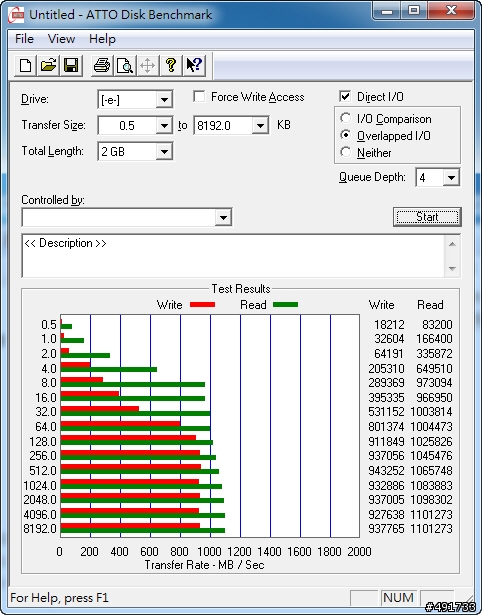
Task: Click the Description scrollbar down arrow
Action: [452, 269]
